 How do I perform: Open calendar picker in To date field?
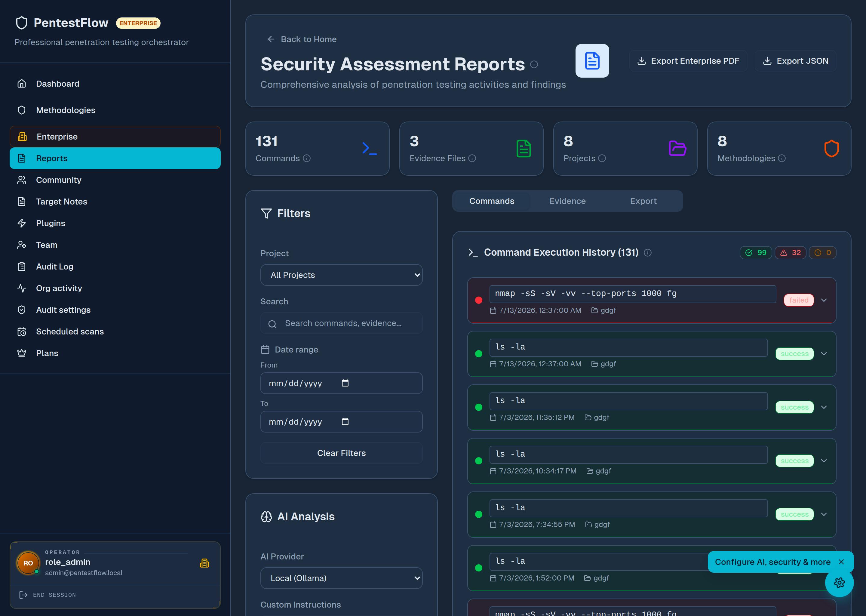(345, 422)
